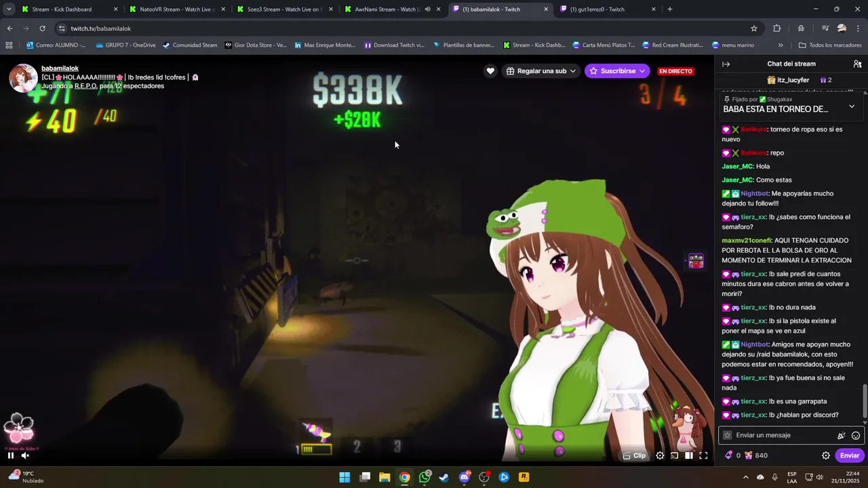Open taskbar weather widget 19°C Nublado
The width and height of the screenshot is (868, 488).
24,477
